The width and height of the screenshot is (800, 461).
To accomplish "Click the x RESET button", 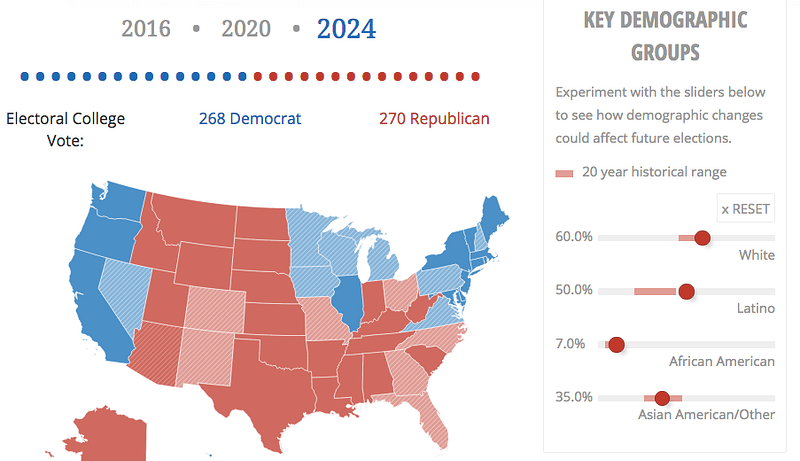I will tap(745, 209).
